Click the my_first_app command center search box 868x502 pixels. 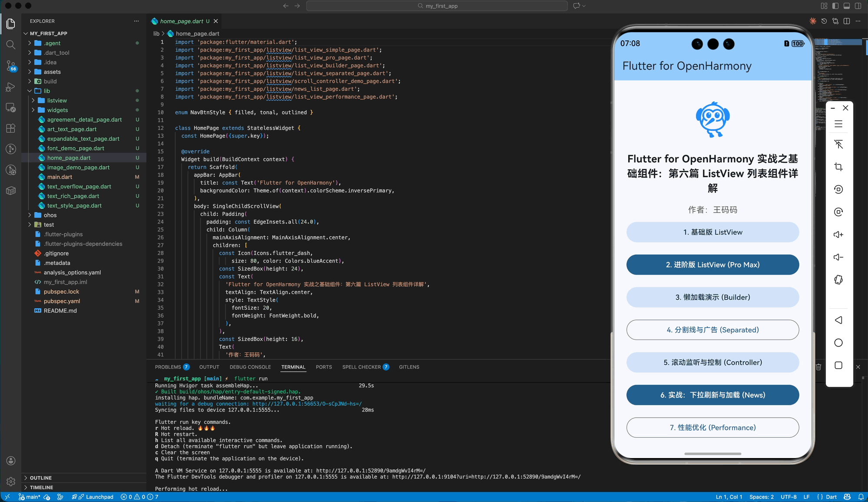437,6
